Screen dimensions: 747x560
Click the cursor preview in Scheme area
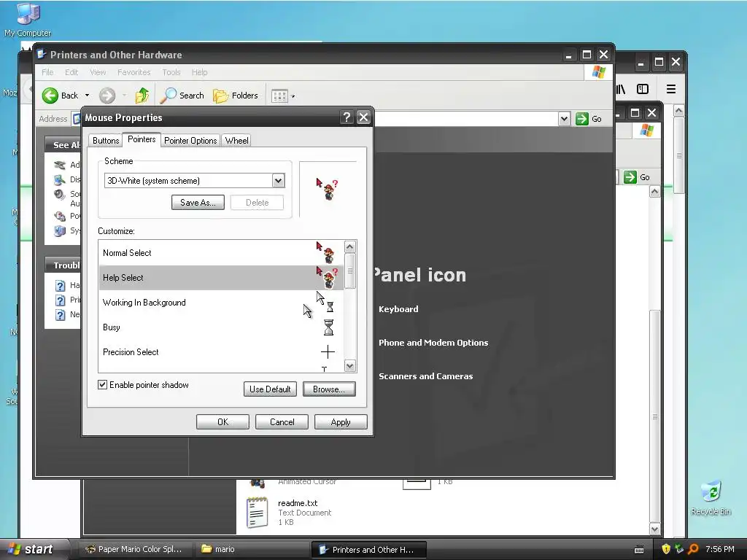(x=327, y=189)
